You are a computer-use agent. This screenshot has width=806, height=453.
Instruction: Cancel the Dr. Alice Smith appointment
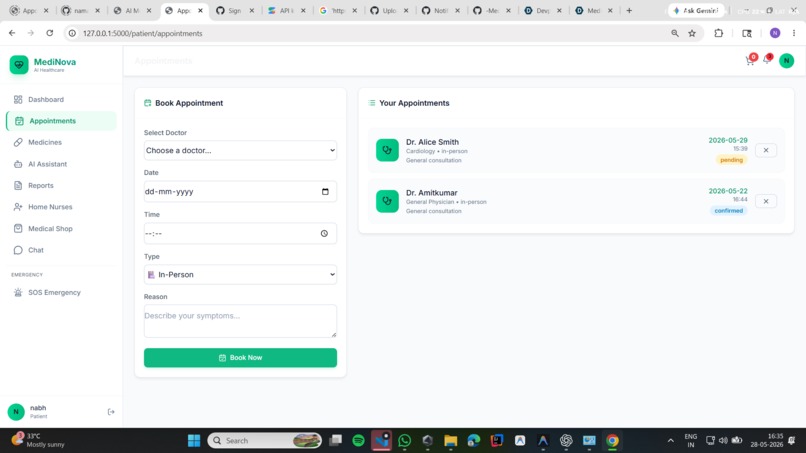[766, 150]
